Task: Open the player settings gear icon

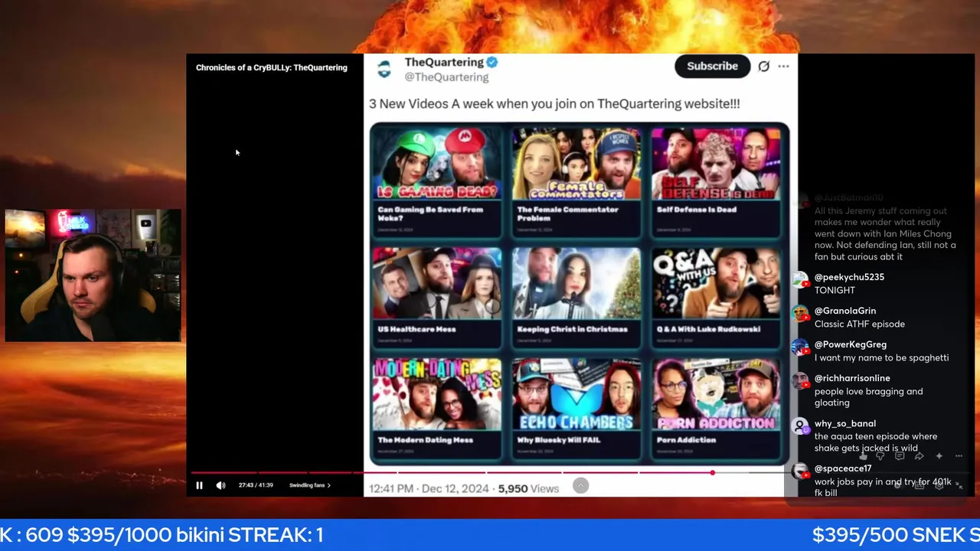Action: point(939,485)
